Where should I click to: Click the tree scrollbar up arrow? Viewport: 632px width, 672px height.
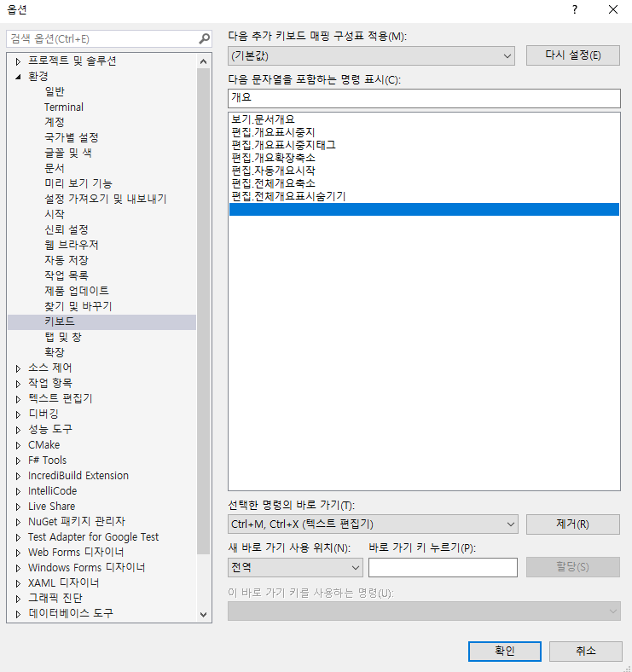(x=204, y=61)
